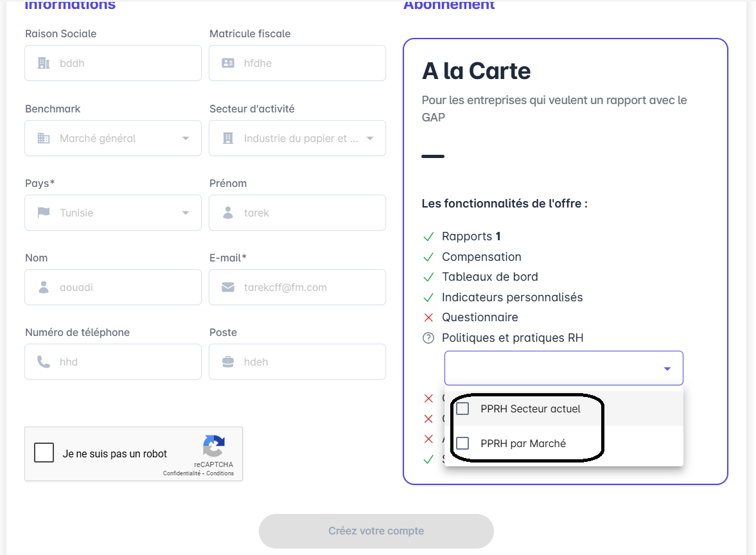The height and width of the screenshot is (555, 756).
Task: Open the reCAPTCHA Confidentialité link
Action: pos(182,473)
